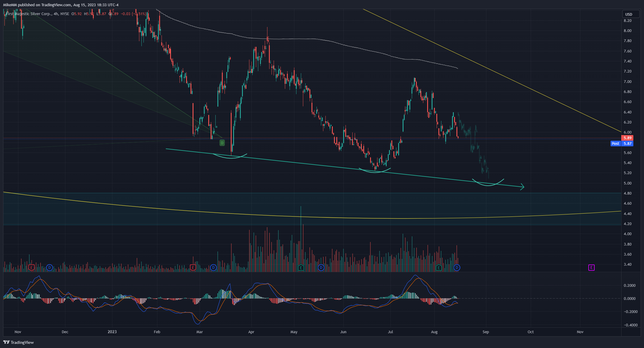The height and width of the screenshot is (348, 644).
Task: Click the 7.00 price axis label
Action: [x=627, y=82]
